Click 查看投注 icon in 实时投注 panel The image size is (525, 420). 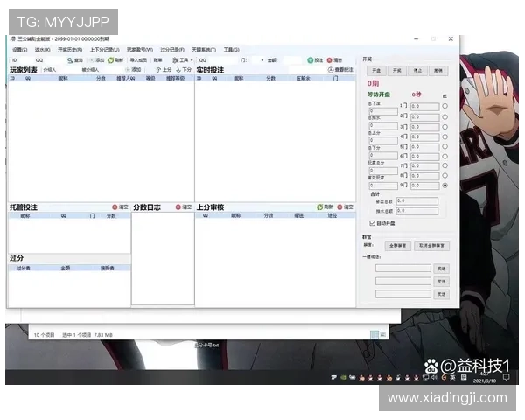[x=330, y=69]
